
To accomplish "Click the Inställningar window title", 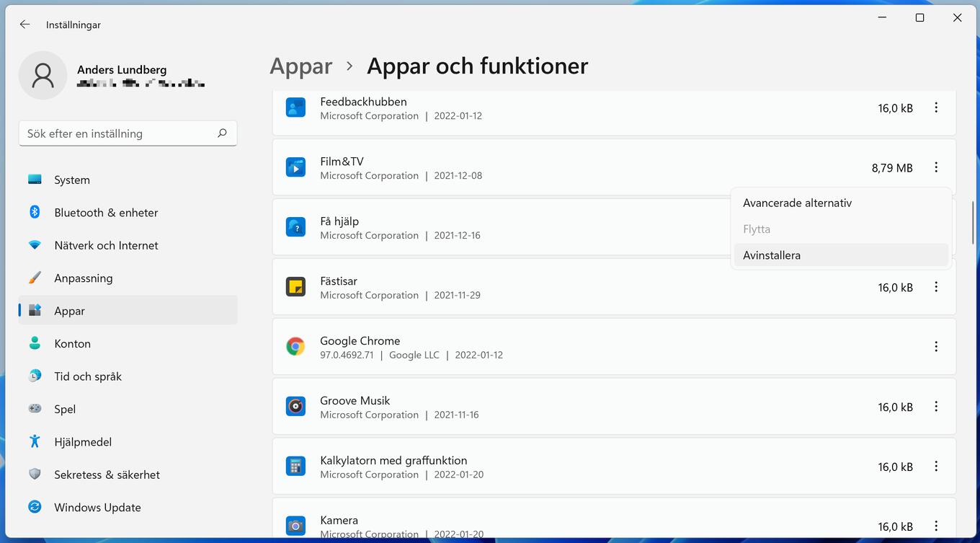I will click(x=73, y=25).
